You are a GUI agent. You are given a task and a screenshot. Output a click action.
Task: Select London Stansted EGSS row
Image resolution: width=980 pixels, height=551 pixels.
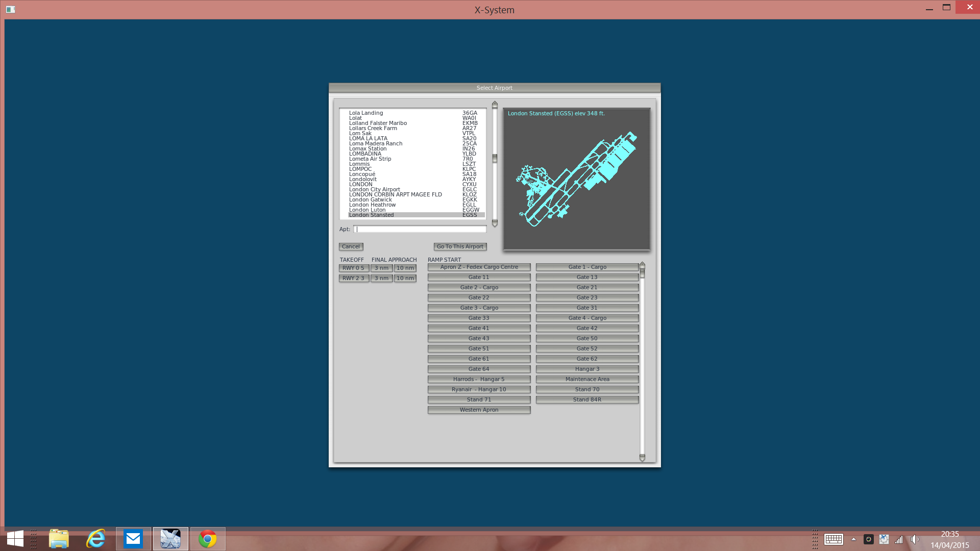tap(416, 215)
